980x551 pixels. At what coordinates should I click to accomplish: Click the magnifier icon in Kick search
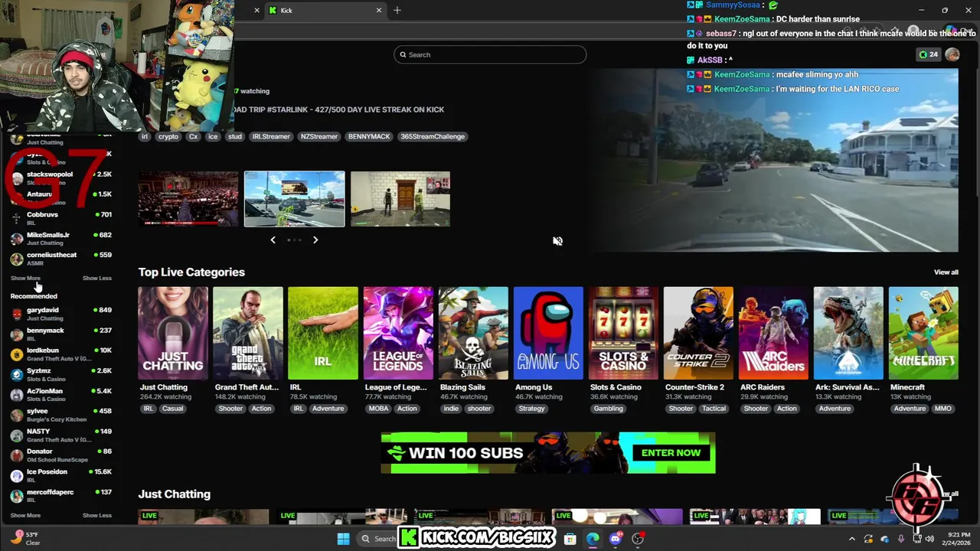click(x=403, y=54)
